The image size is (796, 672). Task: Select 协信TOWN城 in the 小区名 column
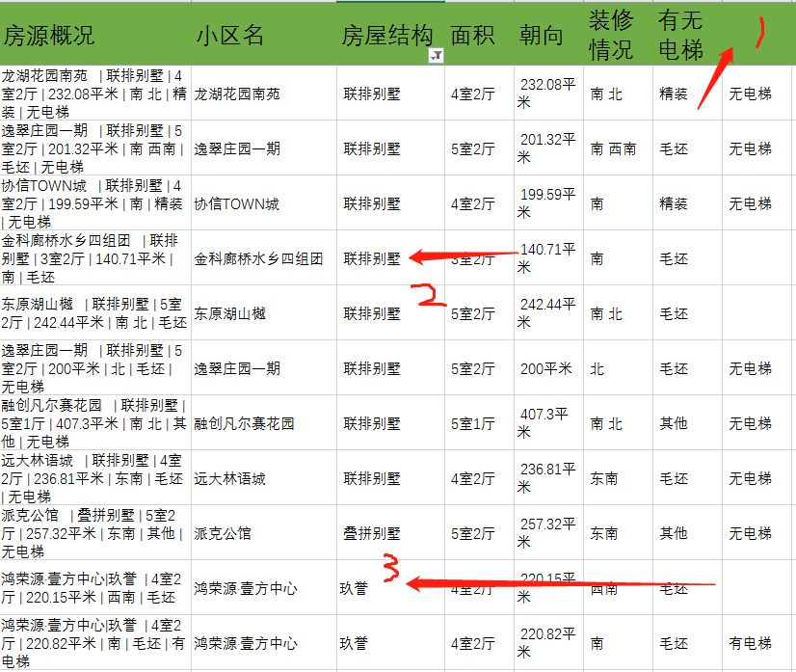tap(264, 203)
